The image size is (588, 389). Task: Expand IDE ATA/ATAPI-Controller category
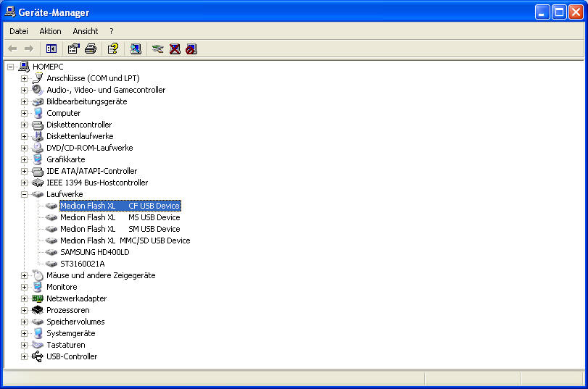click(x=24, y=171)
